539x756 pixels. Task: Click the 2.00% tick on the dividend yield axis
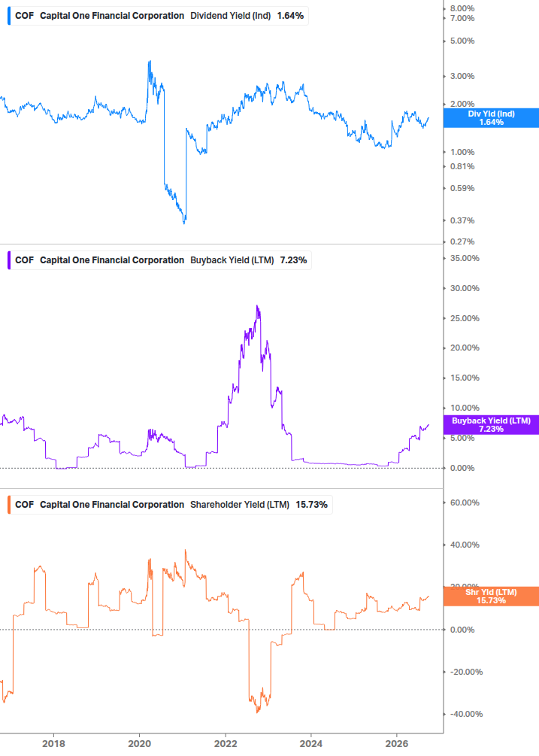(462, 104)
